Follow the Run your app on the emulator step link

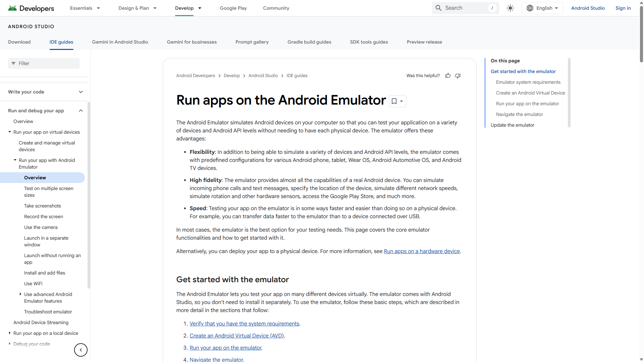tap(225, 348)
